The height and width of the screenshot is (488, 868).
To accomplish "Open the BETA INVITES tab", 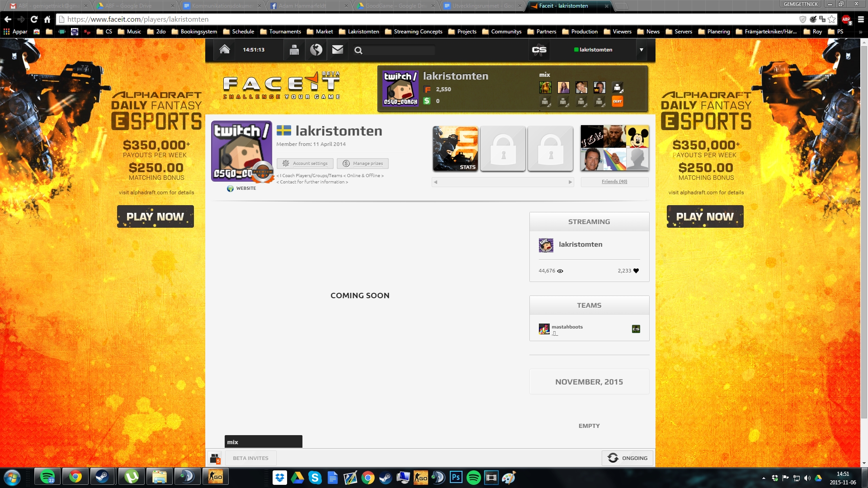I will (250, 458).
